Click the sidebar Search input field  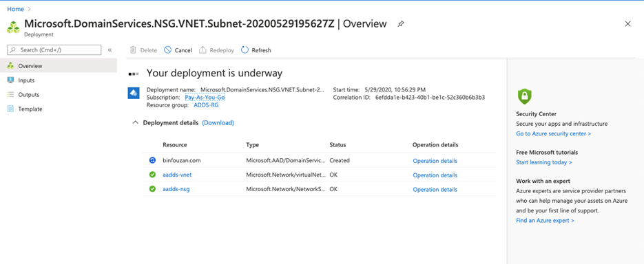click(54, 50)
